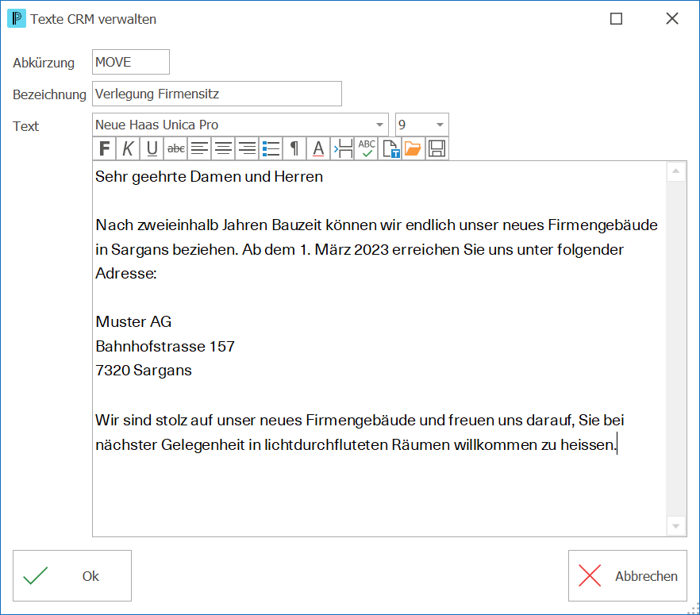The height and width of the screenshot is (615, 700).
Task: Align text to the left
Action: tap(199, 148)
